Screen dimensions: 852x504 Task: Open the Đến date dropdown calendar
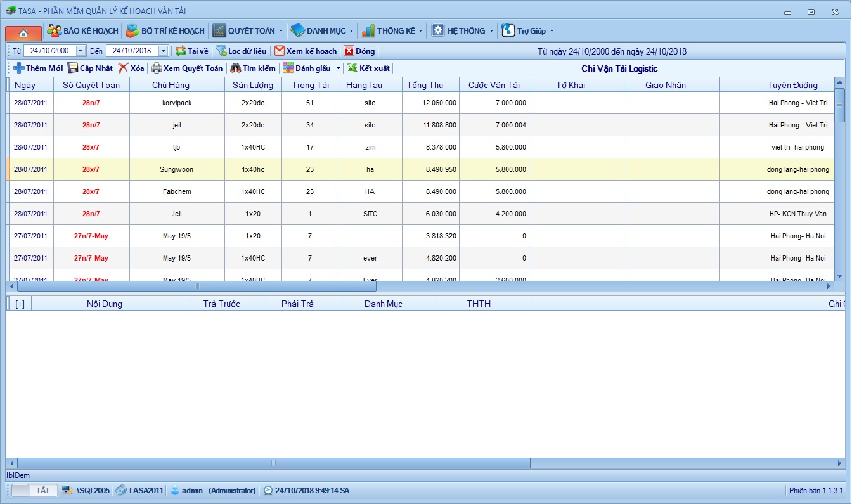(x=163, y=51)
